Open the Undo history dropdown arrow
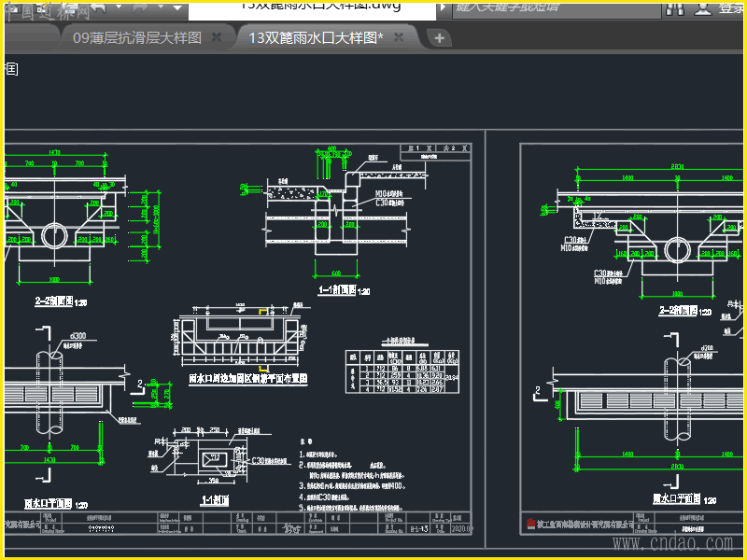Image resolution: width=747 pixels, height=560 pixels. click(119, 7)
